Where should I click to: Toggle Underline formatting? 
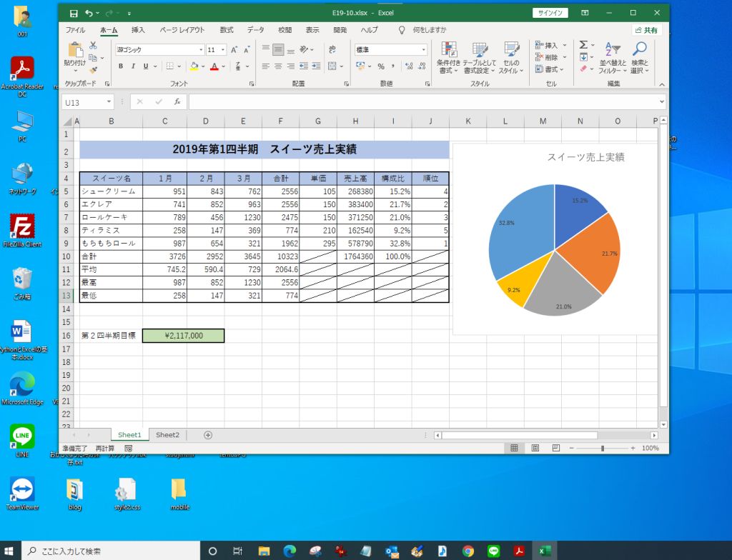click(x=146, y=66)
